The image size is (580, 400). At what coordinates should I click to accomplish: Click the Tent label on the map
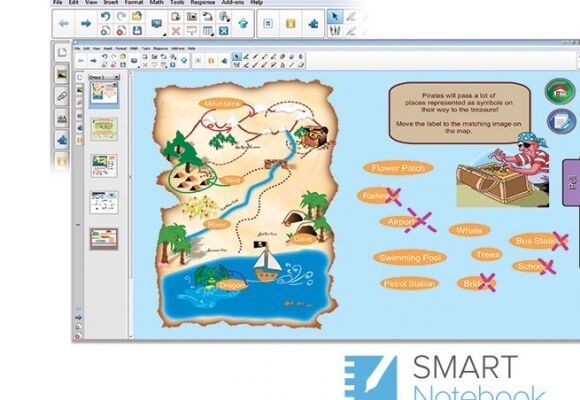coord(232,180)
